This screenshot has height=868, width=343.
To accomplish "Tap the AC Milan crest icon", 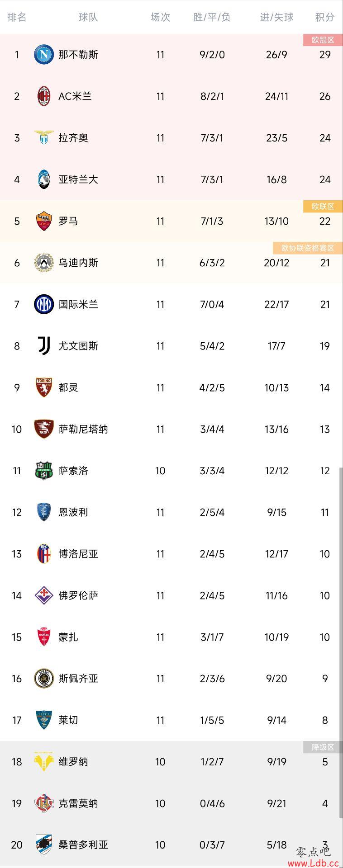I will (44, 96).
